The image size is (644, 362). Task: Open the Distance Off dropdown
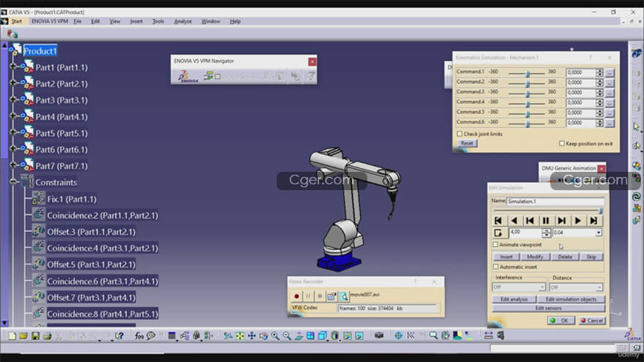599,287
